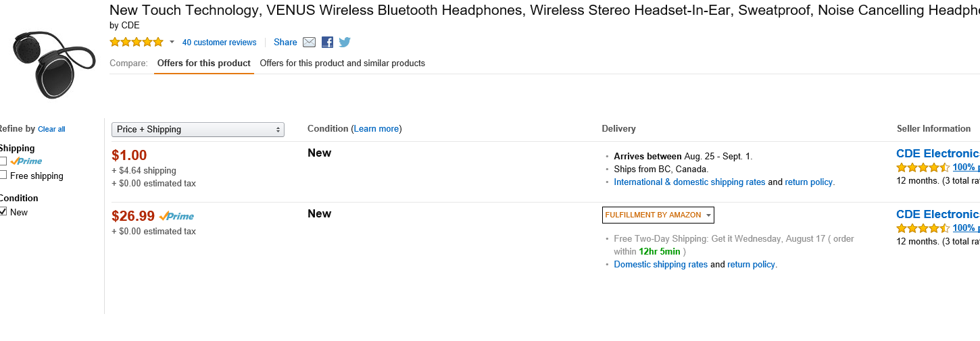Click second seller's star rating icon
The width and height of the screenshot is (980, 341).
click(x=923, y=228)
